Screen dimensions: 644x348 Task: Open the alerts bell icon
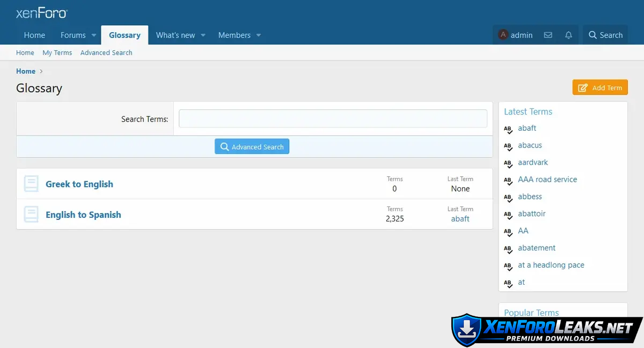click(568, 35)
